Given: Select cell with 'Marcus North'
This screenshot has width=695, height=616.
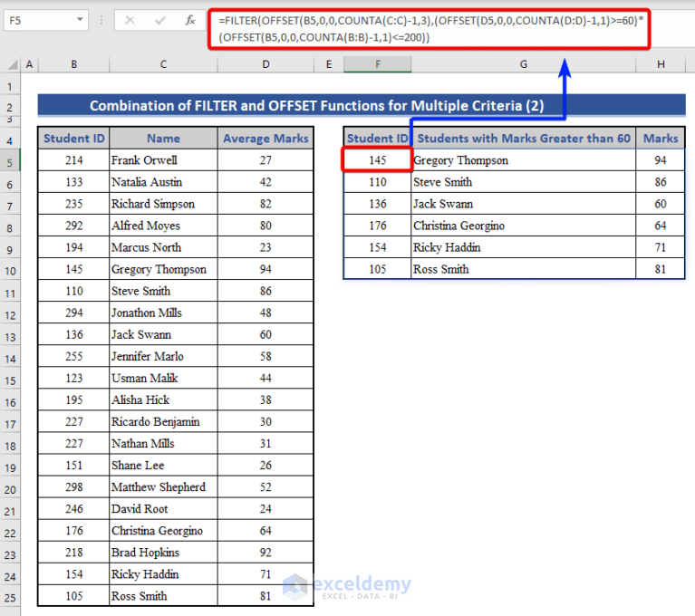Looking at the screenshot, I should tap(163, 247).
